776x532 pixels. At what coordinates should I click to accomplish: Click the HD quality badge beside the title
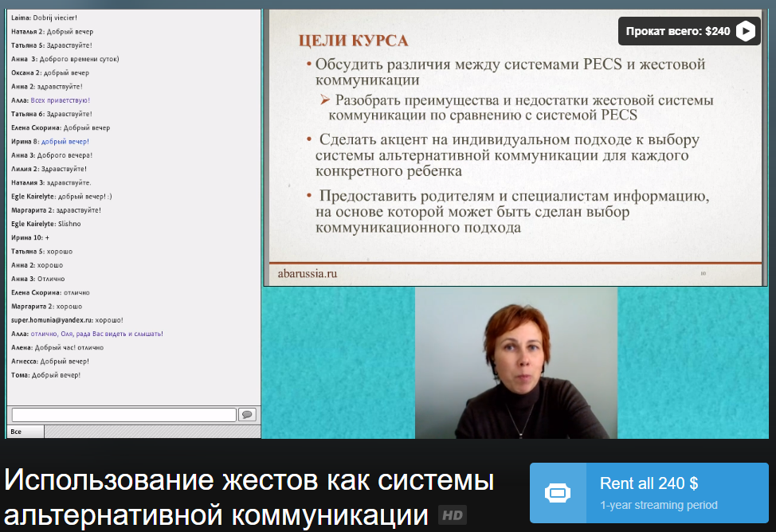(453, 515)
